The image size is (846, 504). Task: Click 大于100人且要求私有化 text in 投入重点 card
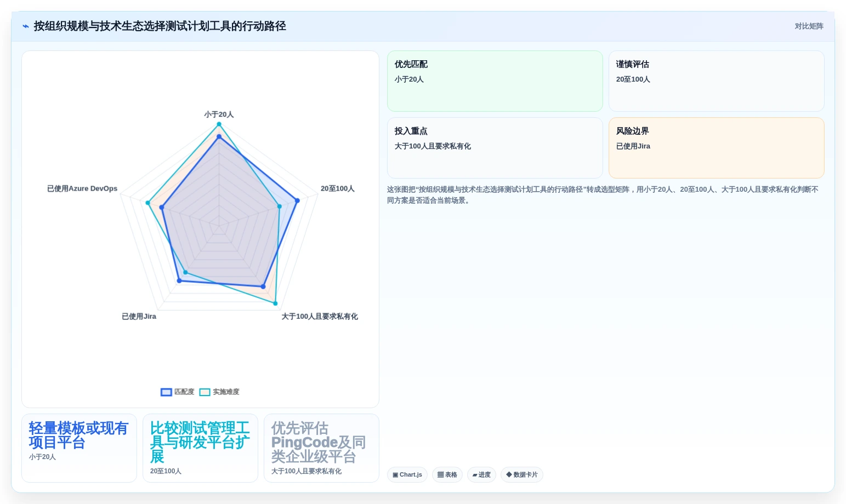point(433,146)
